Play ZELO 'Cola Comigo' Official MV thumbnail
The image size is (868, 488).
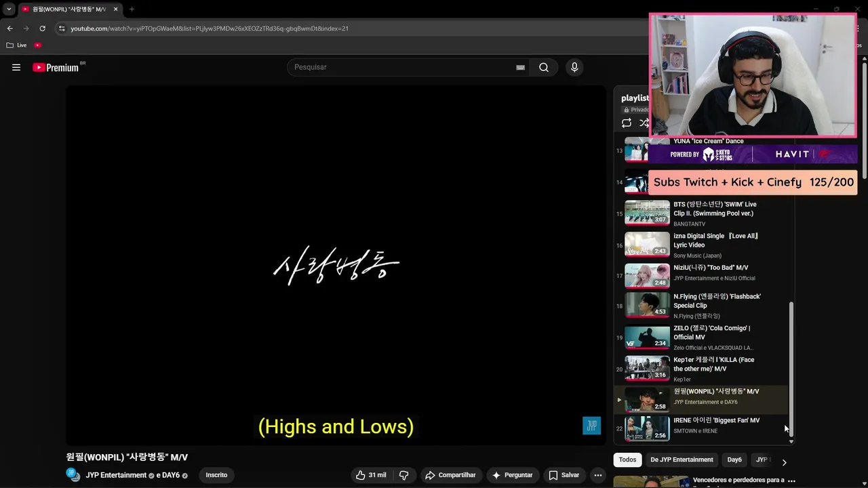[647, 337]
